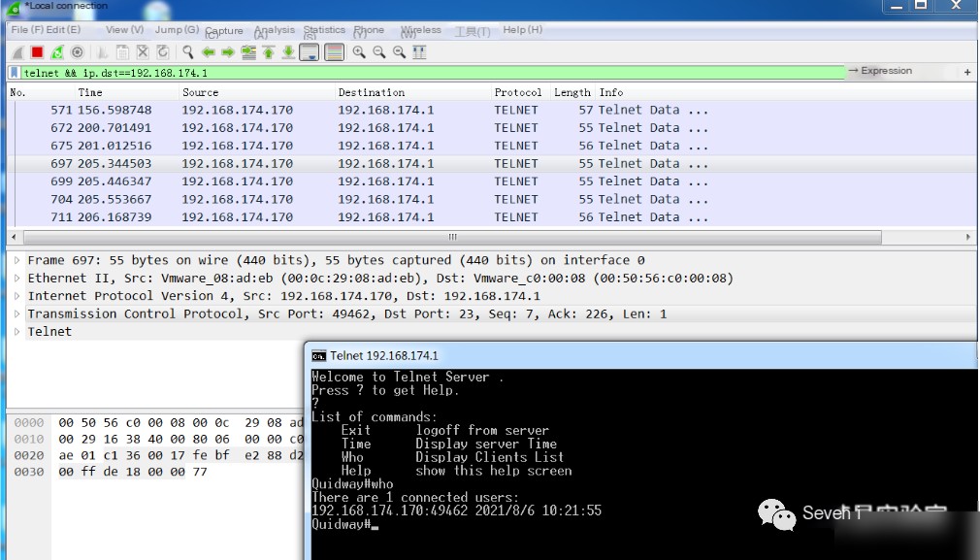Screen dimensions: 980x560
Task: Stop the running capture with red square
Action: tap(38, 52)
